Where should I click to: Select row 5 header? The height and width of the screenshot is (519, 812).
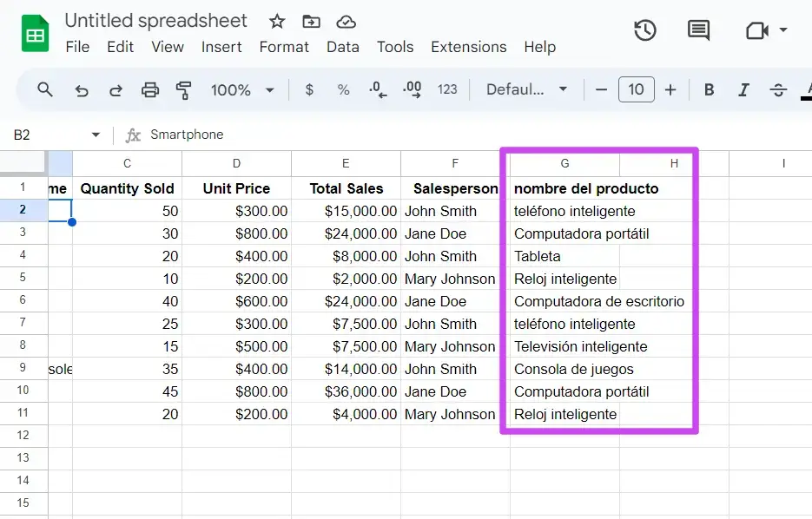[x=23, y=278]
